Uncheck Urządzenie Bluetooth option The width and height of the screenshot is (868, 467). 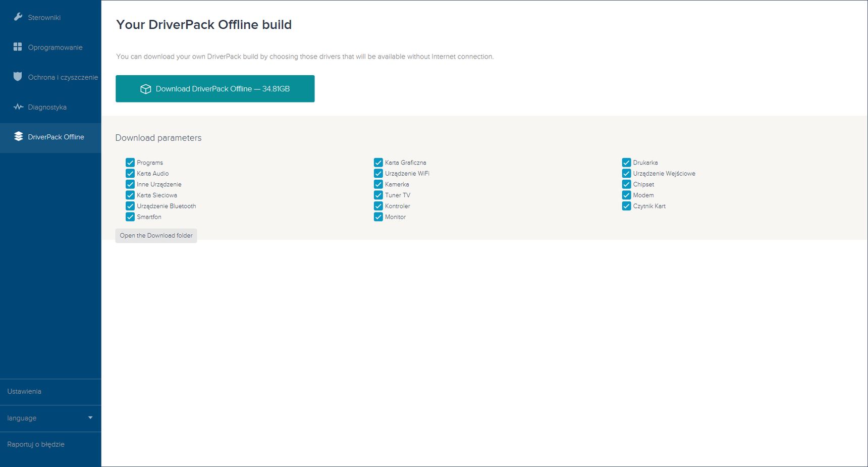[130, 206]
